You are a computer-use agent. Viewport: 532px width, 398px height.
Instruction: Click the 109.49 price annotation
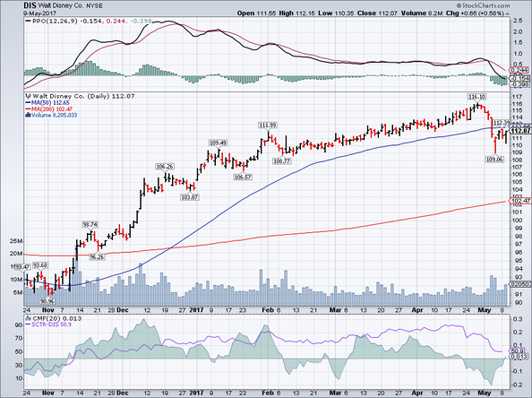(x=218, y=143)
